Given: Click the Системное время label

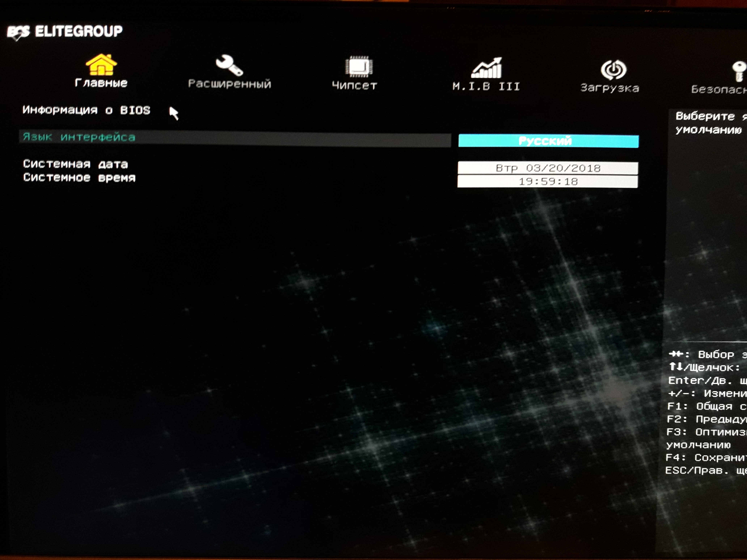Looking at the screenshot, I should pyautogui.click(x=79, y=178).
